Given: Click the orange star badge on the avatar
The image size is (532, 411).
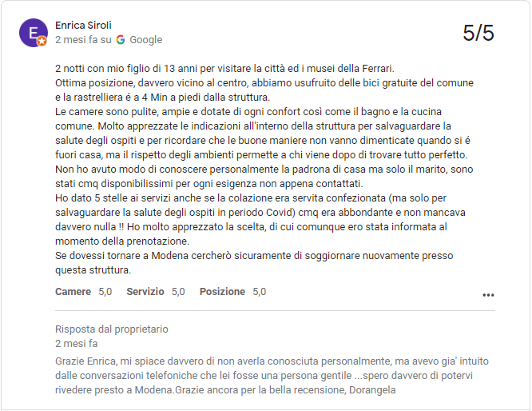Looking at the screenshot, I should (42, 41).
